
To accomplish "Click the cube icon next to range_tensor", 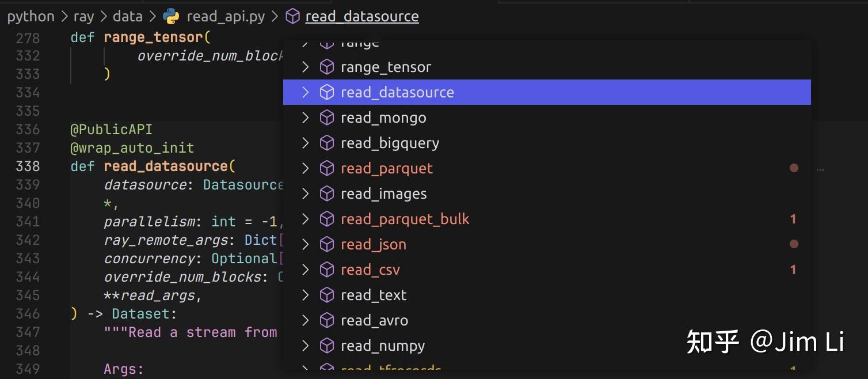I will click(327, 67).
